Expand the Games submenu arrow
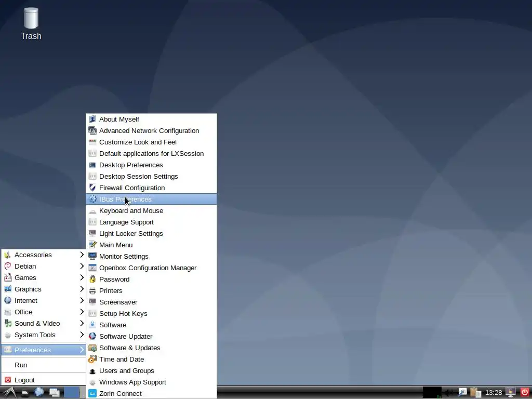Screen dimensions: 532x399 (x=82, y=278)
